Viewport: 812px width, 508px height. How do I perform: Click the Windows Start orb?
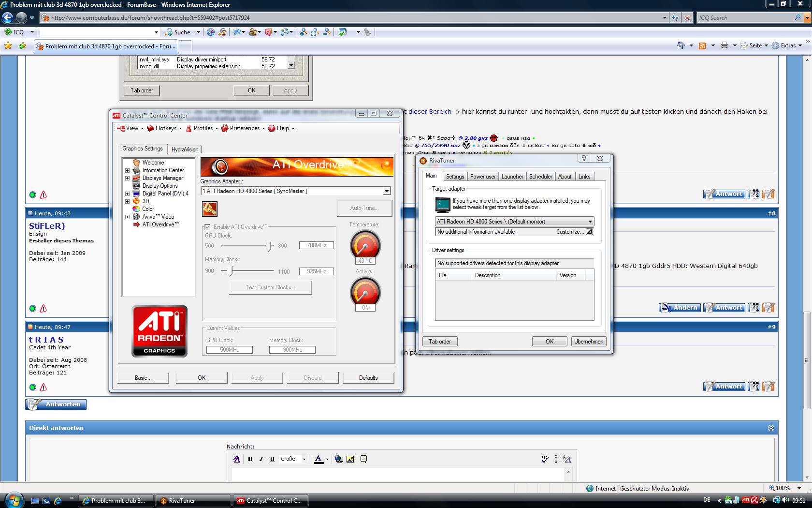pyautogui.click(x=13, y=500)
